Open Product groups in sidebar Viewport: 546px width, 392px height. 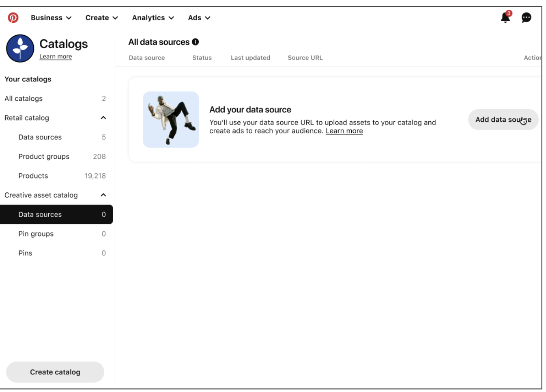point(56,157)
